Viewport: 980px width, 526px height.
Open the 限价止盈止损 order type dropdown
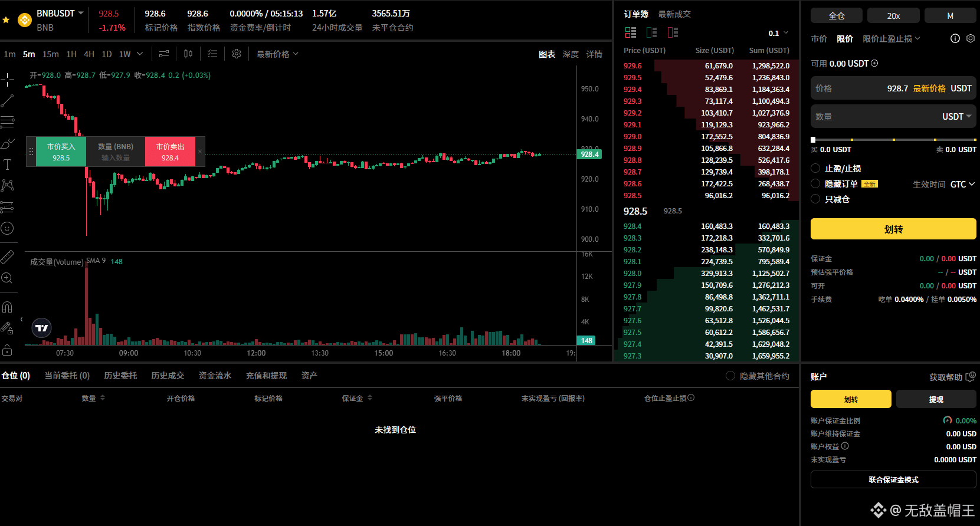[891, 39]
